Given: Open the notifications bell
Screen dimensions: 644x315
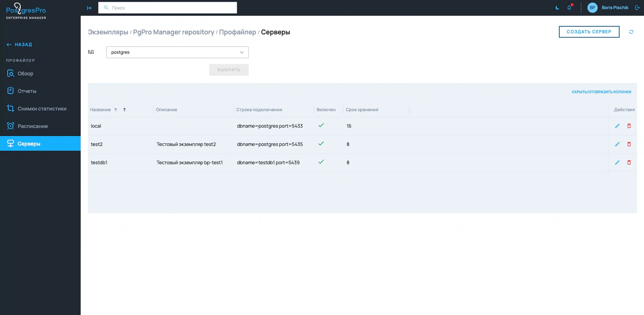Looking at the screenshot, I should (569, 8).
